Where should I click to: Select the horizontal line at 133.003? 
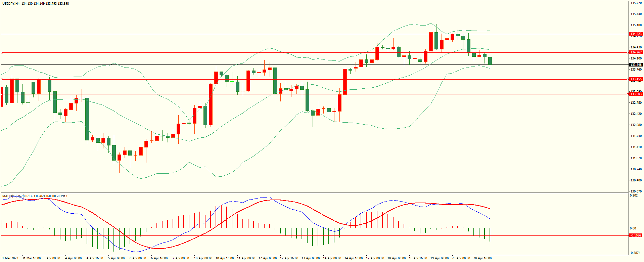click(x=314, y=94)
